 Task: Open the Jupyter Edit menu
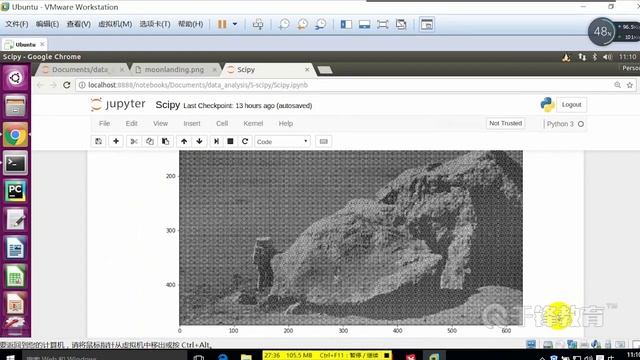point(131,123)
